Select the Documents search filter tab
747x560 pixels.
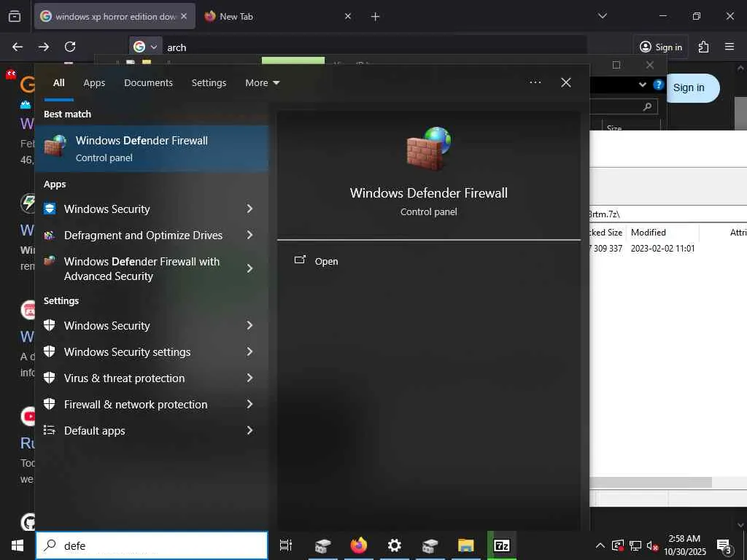(148, 83)
